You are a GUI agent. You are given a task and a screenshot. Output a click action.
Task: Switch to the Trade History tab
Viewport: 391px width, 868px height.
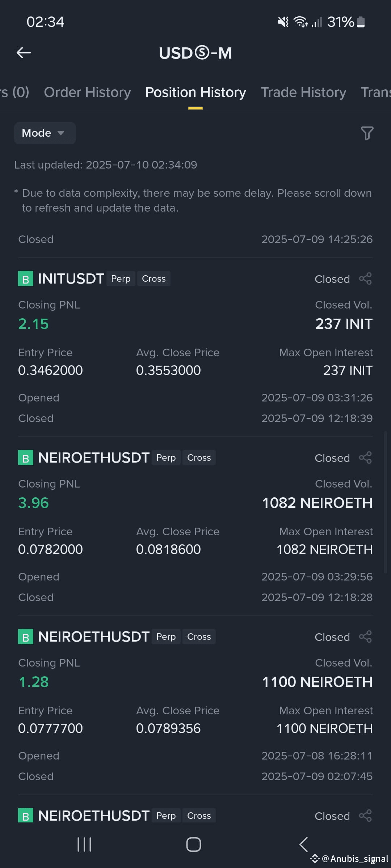point(303,93)
